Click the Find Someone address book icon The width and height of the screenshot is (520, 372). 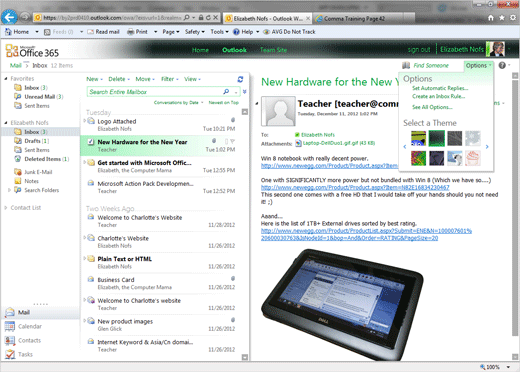[406, 65]
